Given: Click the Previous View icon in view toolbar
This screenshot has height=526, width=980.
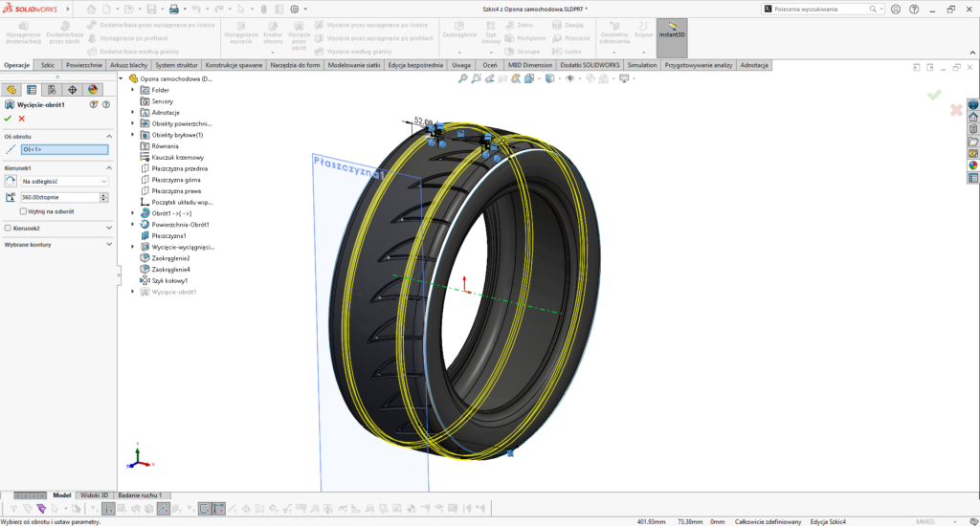Looking at the screenshot, I should (x=489, y=78).
